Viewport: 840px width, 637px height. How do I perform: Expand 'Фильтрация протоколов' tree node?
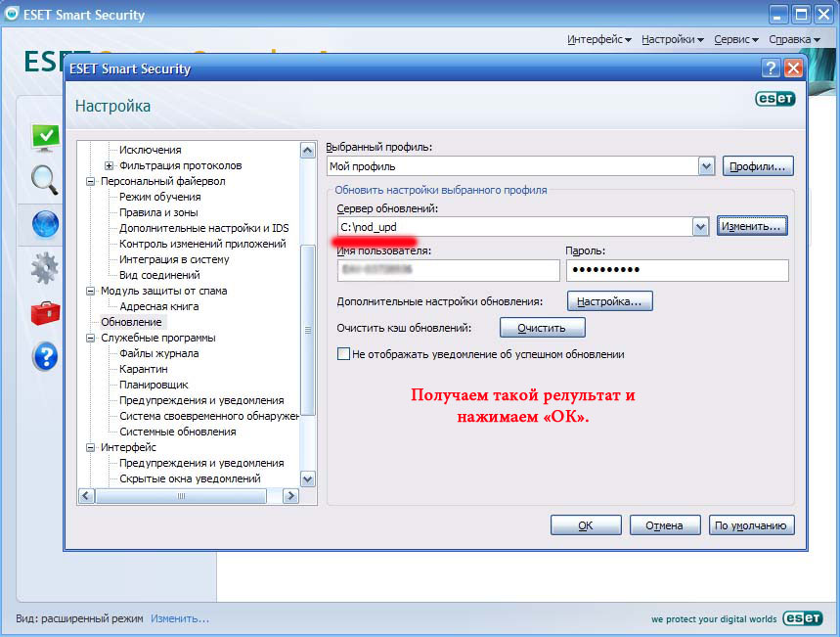[109, 165]
